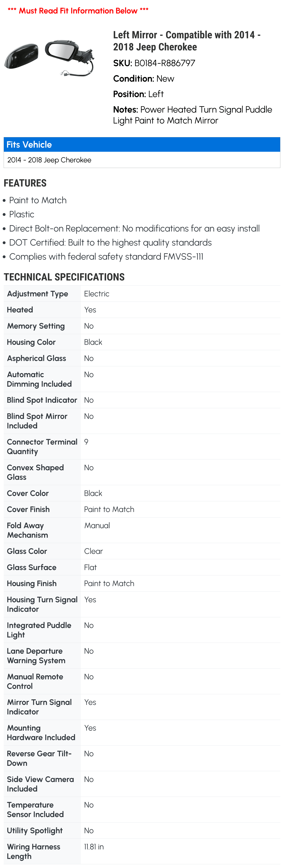Click the blue Fits Vehicle header bar
Screen dimensions: 284x868
[x=142, y=145]
